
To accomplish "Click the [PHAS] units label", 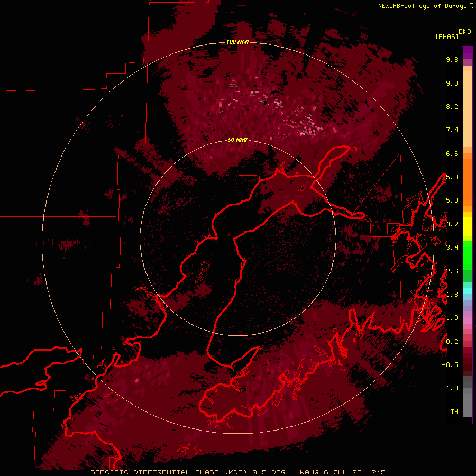I will pyautogui.click(x=447, y=36).
